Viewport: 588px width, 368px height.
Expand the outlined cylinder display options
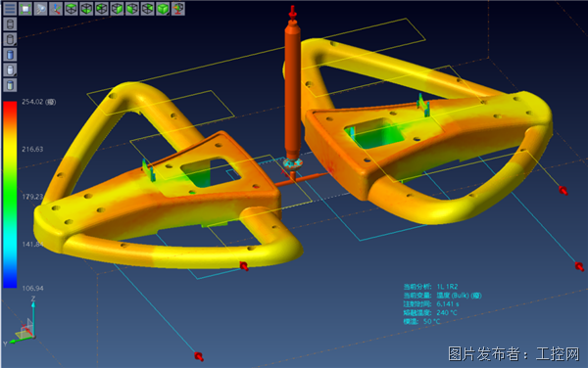point(10,39)
